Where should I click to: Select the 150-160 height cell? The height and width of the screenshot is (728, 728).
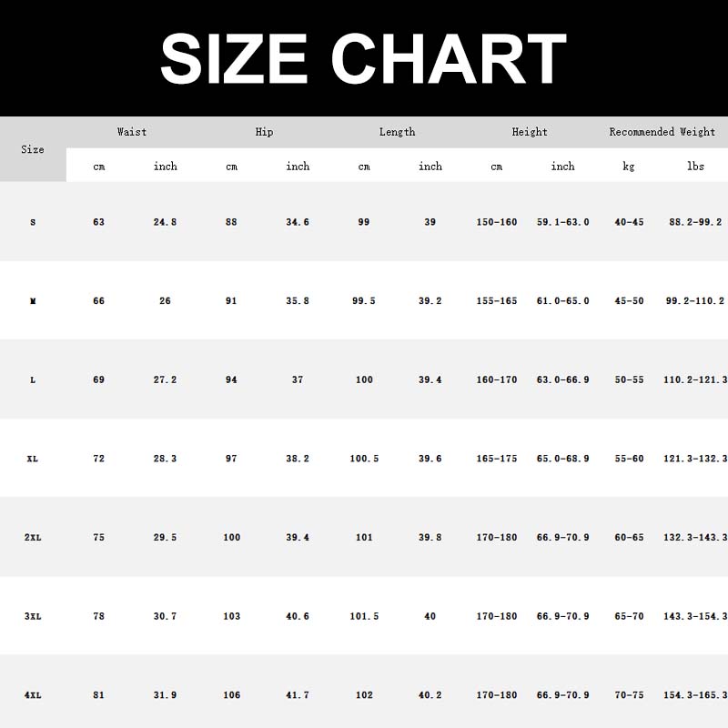click(x=496, y=222)
